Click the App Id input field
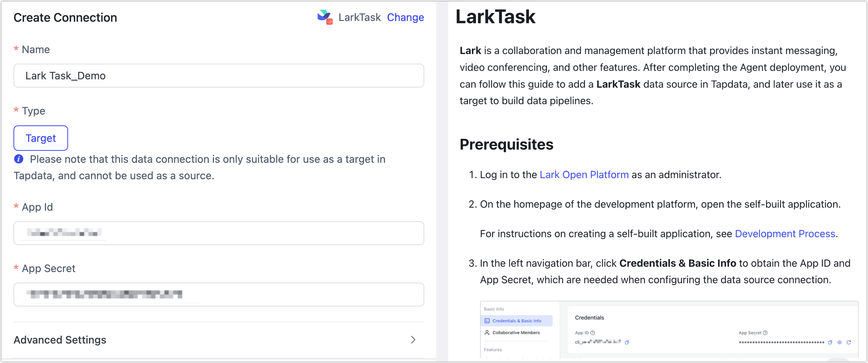 tap(219, 233)
